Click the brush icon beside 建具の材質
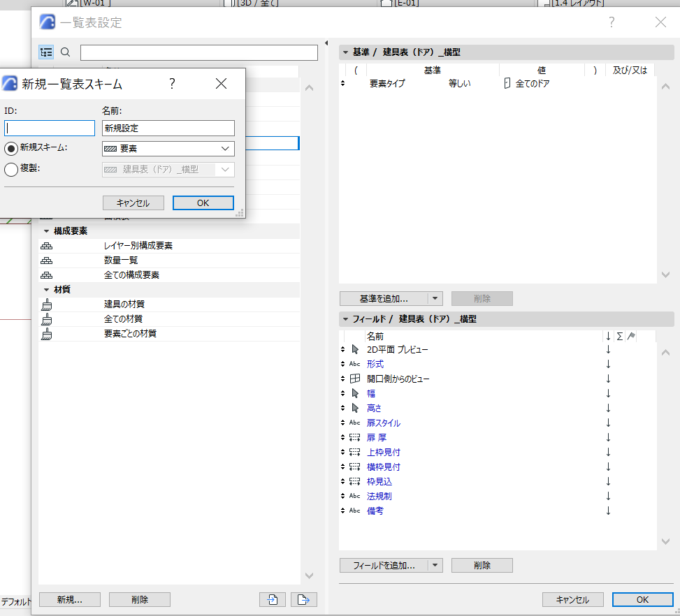 tap(46, 305)
